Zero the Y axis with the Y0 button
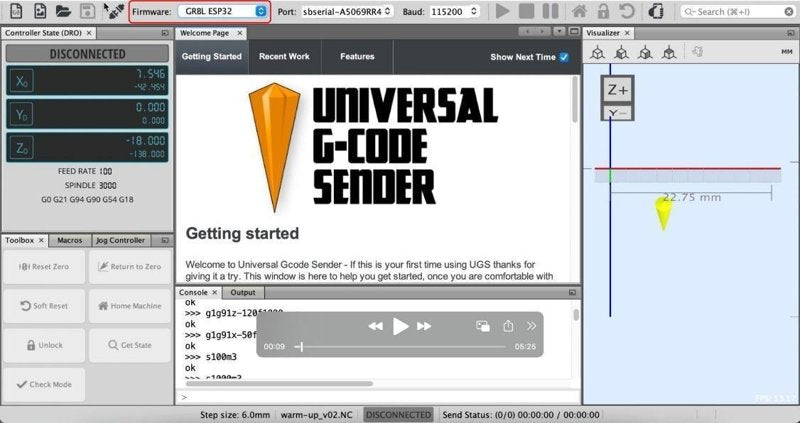 [x=21, y=114]
